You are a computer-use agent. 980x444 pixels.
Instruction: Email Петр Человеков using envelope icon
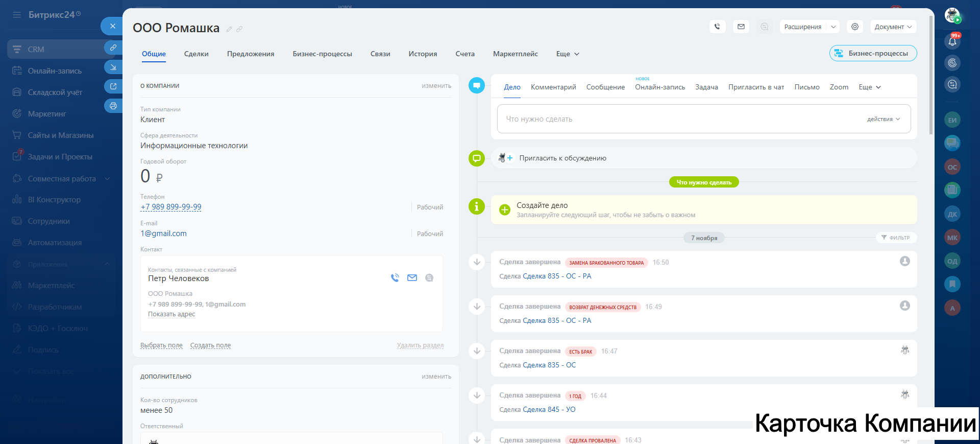[x=412, y=278]
